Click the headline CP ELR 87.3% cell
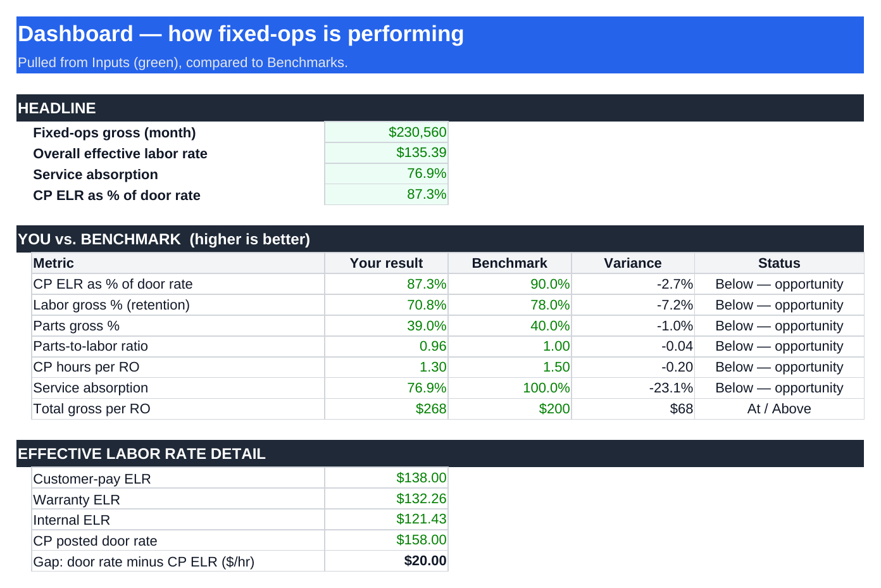Screen dimensions: 881x588 386,194
